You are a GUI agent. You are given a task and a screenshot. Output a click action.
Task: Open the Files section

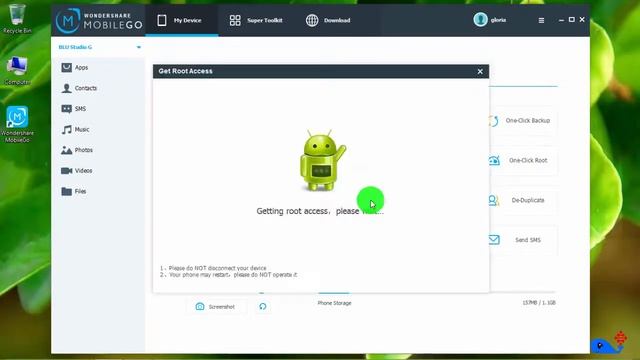[x=74, y=191]
